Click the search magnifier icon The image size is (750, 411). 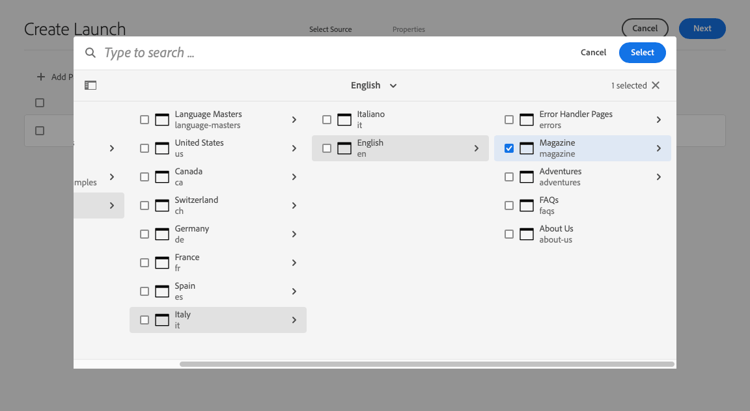click(90, 53)
